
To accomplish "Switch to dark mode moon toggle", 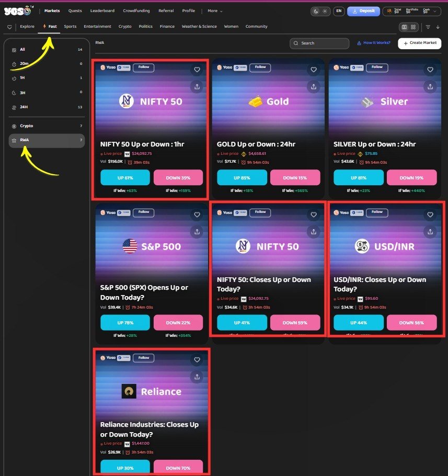I will coord(316,11).
